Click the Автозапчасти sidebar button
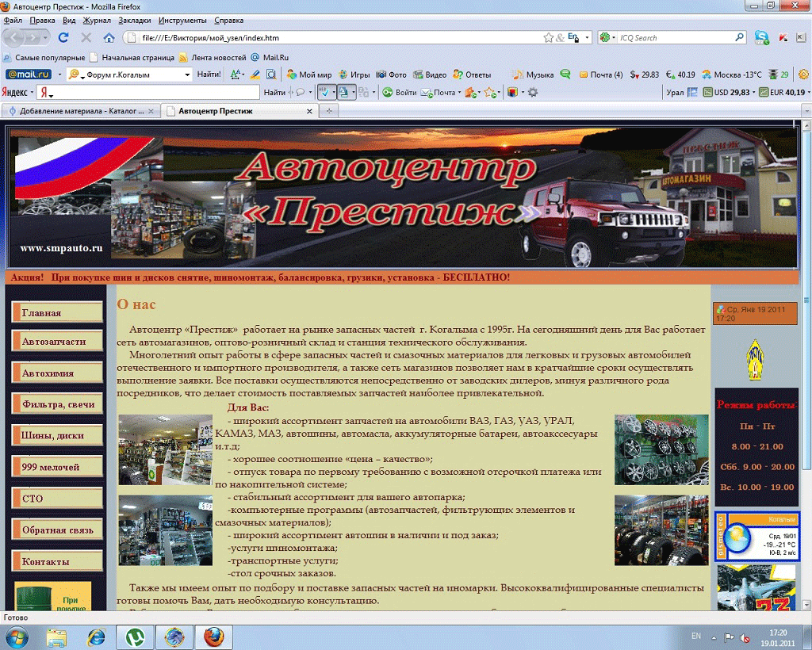The height and width of the screenshot is (650, 812). point(57,342)
